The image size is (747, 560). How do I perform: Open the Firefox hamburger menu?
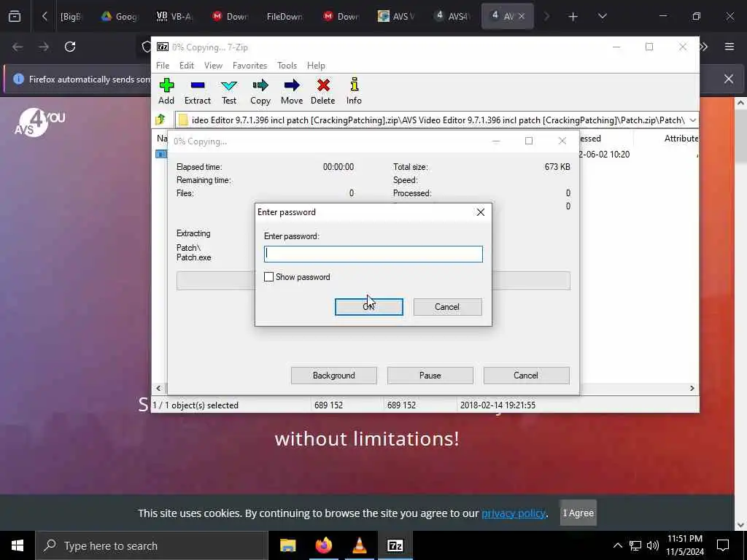click(729, 47)
